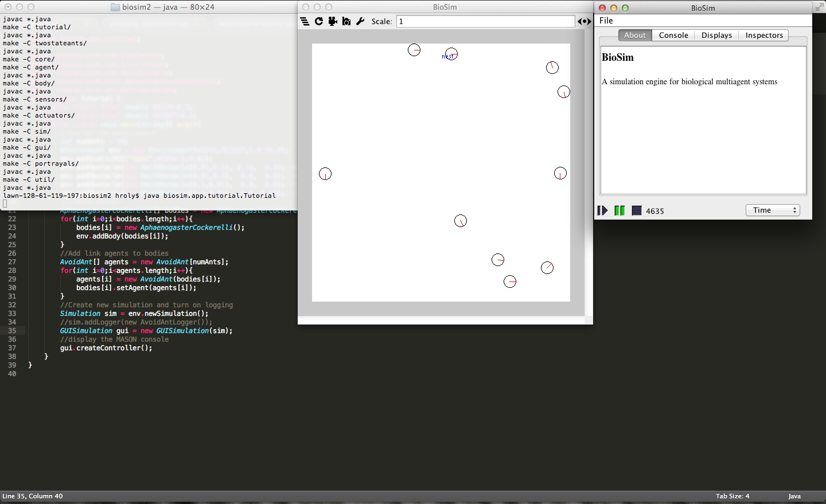Viewport: 826px width, 504px height.
Task: Click the Line 35, Column 40 status text
Action: coord(33,496)
